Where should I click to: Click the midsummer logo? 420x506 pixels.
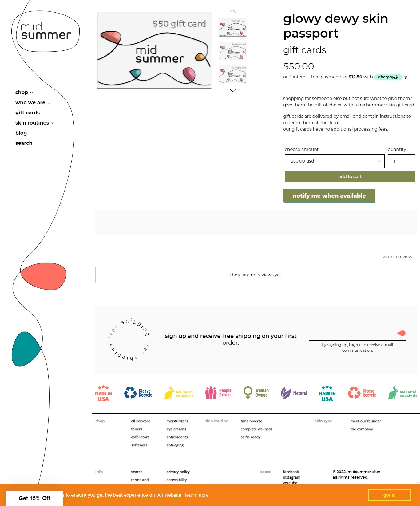(46, 31)
